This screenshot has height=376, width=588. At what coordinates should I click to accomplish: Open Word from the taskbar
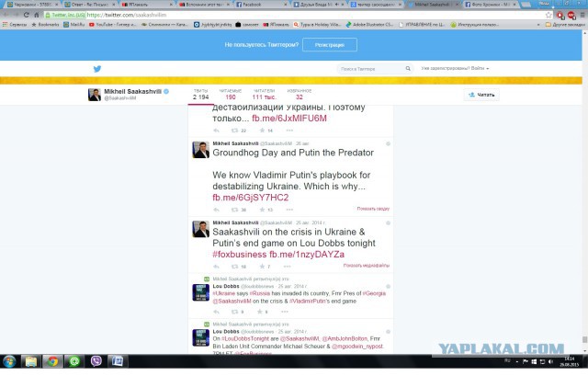tap(118, 361)
